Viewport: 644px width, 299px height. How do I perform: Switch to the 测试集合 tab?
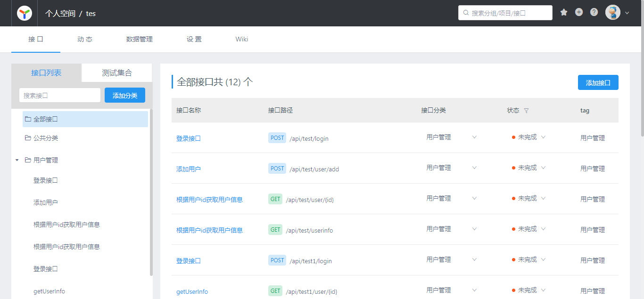click(116, 73)
